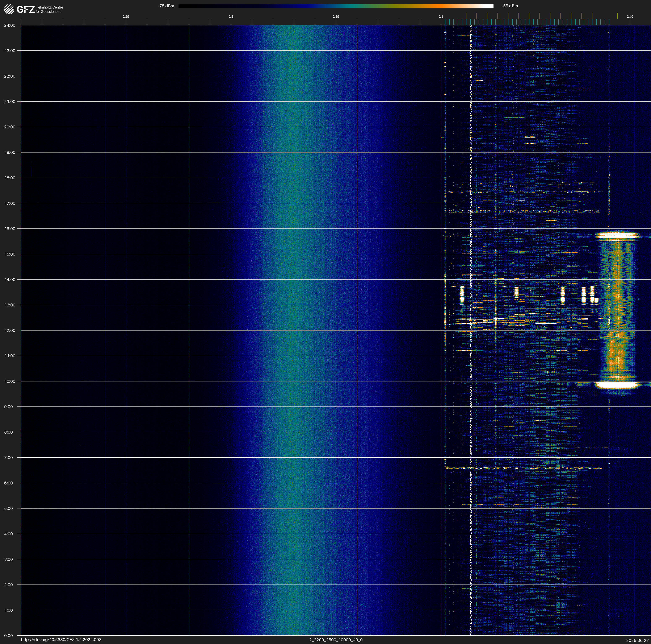Screen dimensions: 651x644
Task: Click the 2.35 frequency axis label
Action: [x=336, y=17]
